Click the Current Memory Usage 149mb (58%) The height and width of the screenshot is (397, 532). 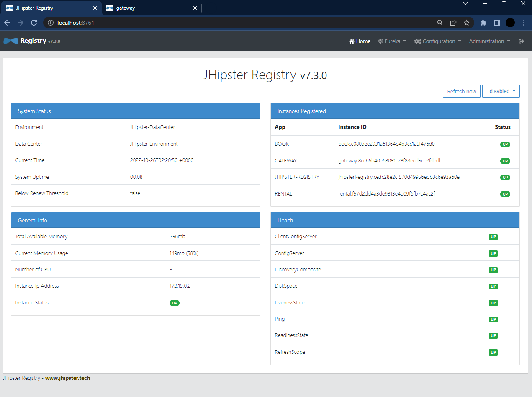[184, 253]
